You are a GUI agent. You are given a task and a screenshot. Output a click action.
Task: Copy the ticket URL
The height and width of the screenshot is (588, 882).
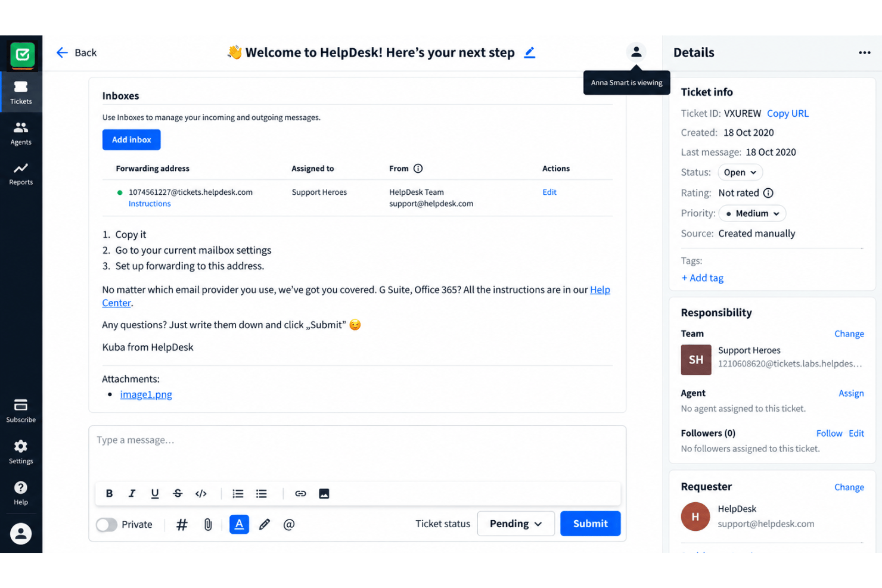pos(788,113)
